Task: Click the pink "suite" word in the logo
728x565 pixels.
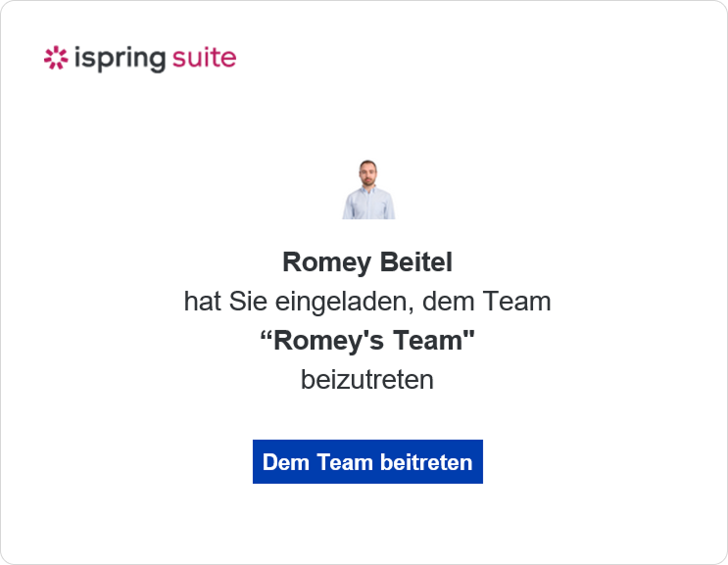Action: [204, 58]
